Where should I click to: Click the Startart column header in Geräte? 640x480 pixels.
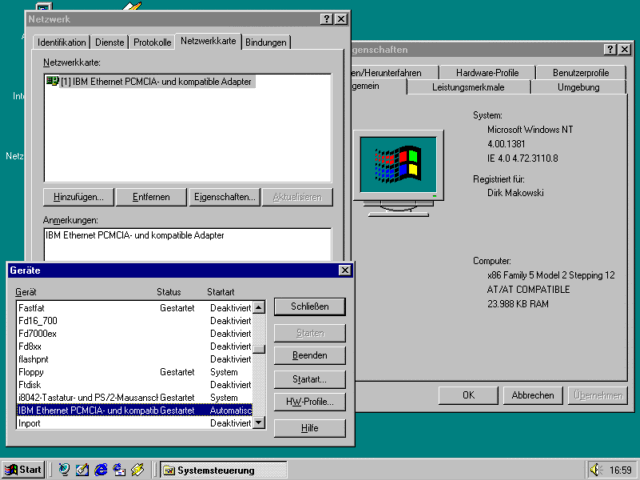pyautogui.click(x=220, y=292)
